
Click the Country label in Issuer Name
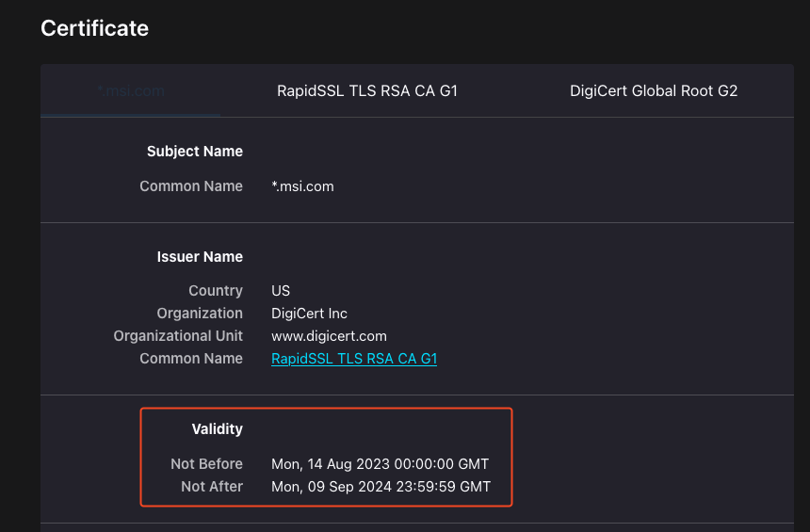coord(216,291)
